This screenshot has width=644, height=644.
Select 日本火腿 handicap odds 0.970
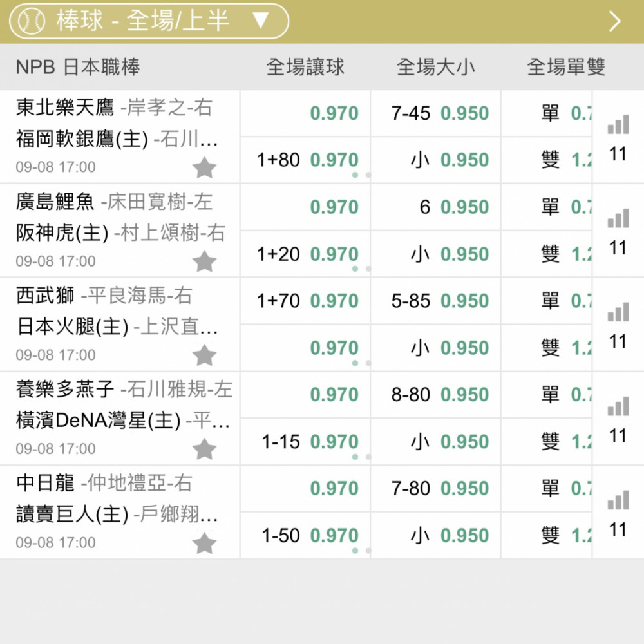(x=305, y=348)
